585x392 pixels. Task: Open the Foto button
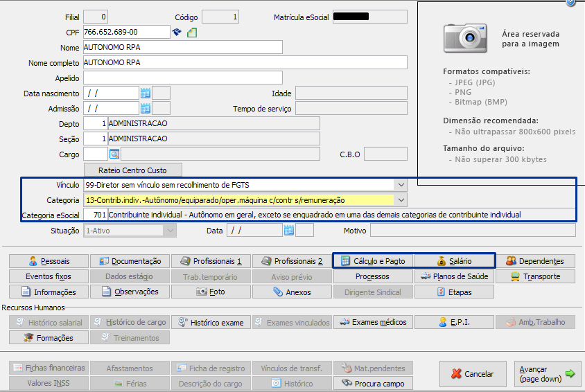pyautogui.click(x=211, y=292)
